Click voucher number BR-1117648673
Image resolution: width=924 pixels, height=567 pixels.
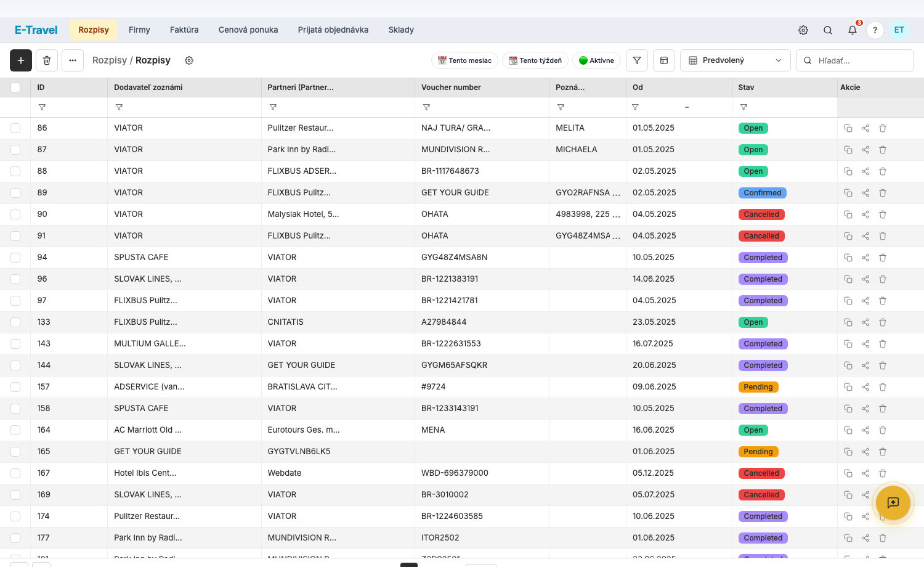pos(450,171)
